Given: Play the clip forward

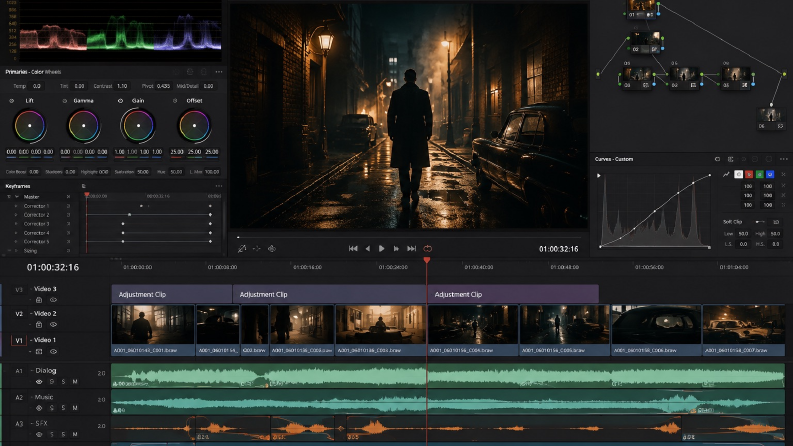Looking at the screenshot, I should [381, 248].
